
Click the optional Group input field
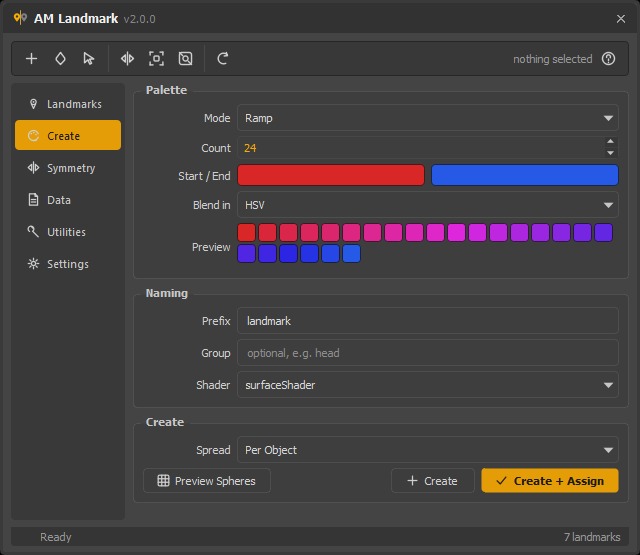(x=427, y=353)
